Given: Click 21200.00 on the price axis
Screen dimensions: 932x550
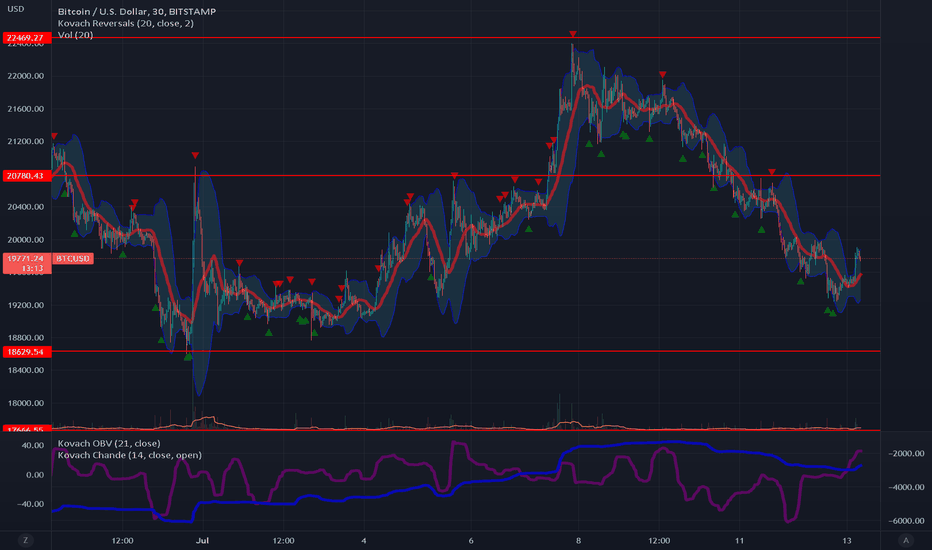Looking at the screenshot, I should (x=26, y=142).
